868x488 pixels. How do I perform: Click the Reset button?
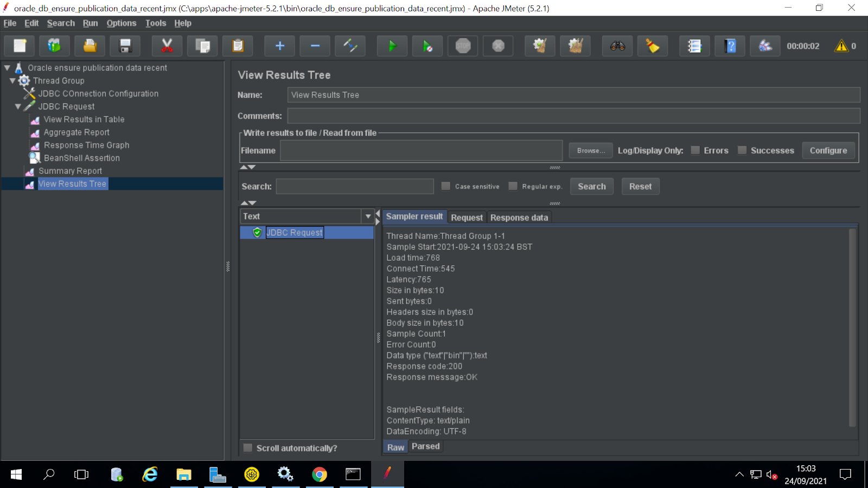point(641,186)
